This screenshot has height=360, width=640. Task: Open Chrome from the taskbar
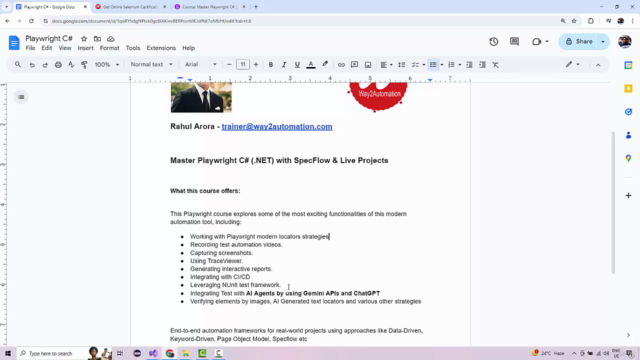(x=169, y=353)
